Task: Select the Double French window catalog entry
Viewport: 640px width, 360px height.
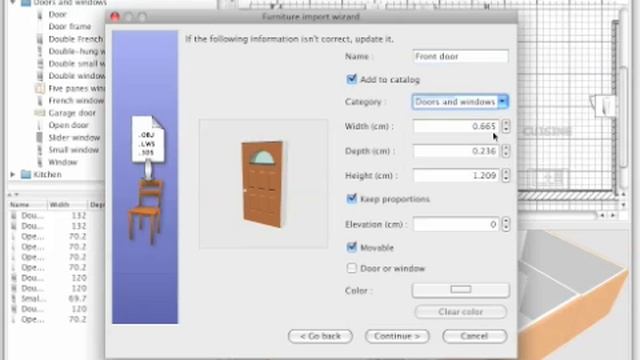Action: point(76,39)
